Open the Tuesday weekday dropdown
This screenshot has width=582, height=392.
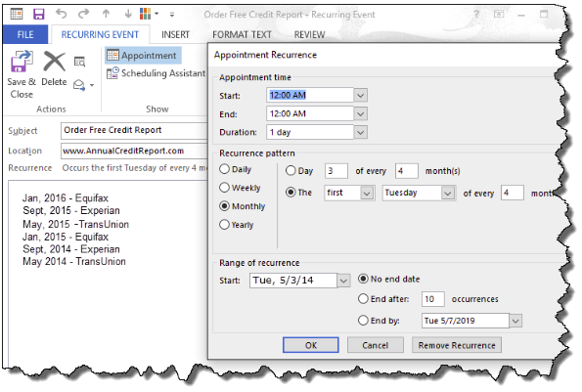pos(448,193)
